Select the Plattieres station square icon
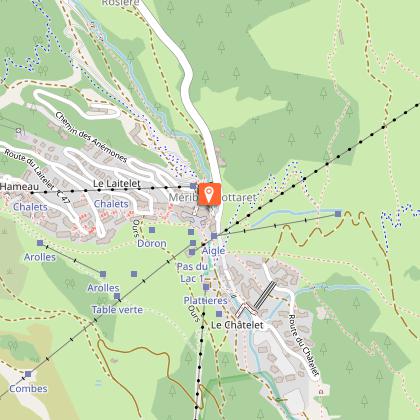This screenshot has height=420, width=420. tap(206, 287)
